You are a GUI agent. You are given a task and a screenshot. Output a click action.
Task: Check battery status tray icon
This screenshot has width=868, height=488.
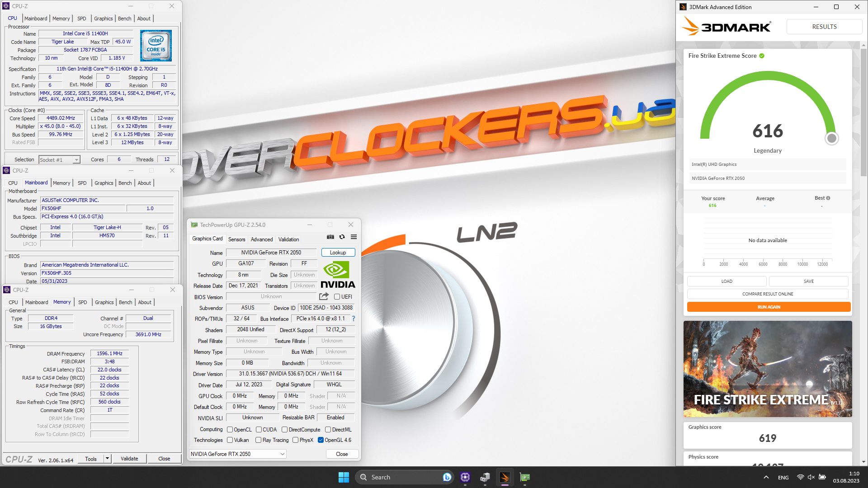(x=822, y=477)
